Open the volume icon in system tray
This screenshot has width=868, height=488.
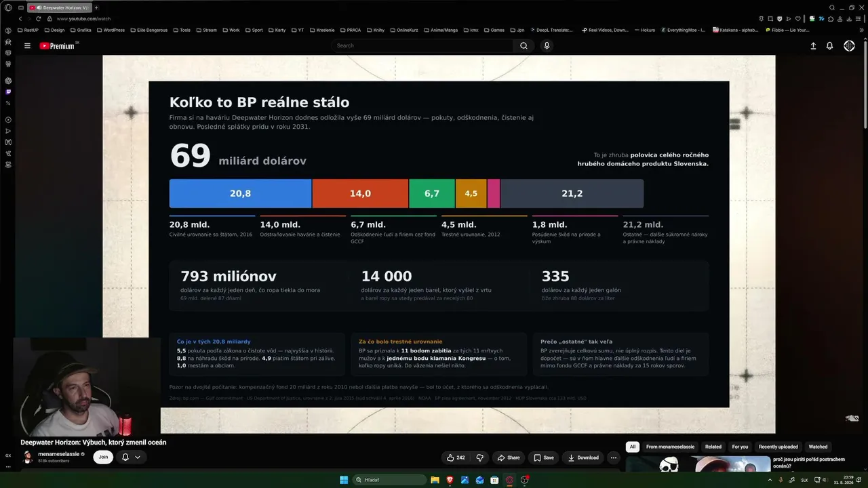coord(824,480)
